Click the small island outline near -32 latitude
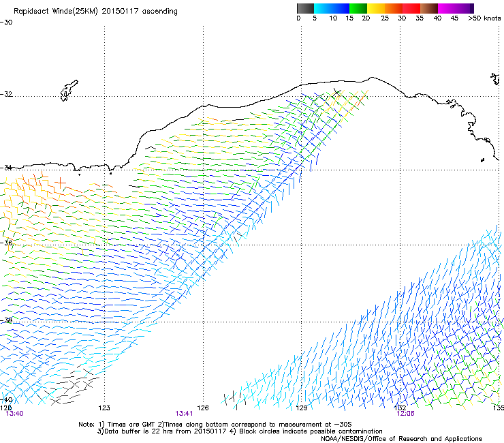 (69, 91)
